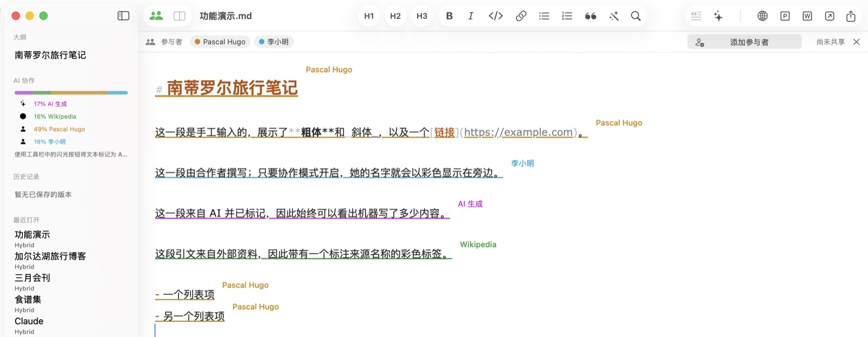This screenshot has height=337, width=868.
Task: Apply H2 heading style
Action: pyautogui.click(x=395, y=16)
